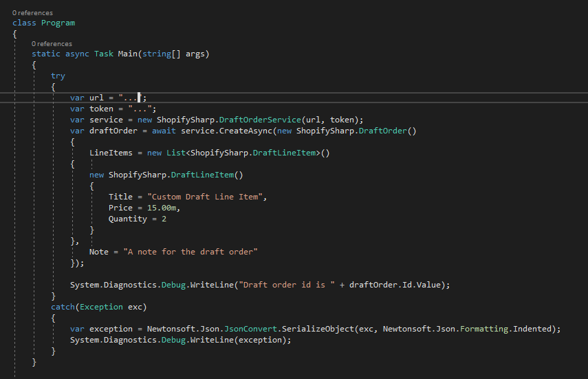Click the 'url' variable in 'var url' declaration

(x=96, y=98)
